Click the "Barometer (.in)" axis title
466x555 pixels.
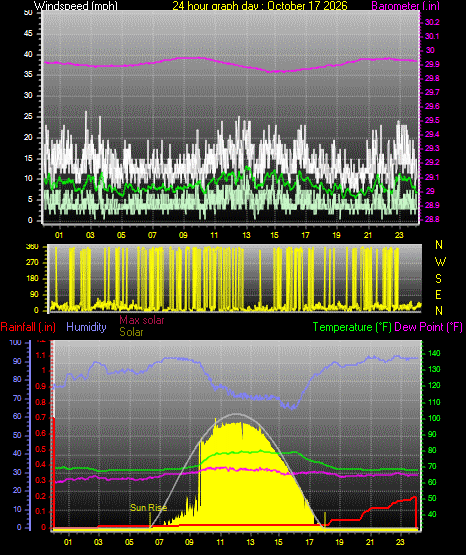(x=405, y=5)
